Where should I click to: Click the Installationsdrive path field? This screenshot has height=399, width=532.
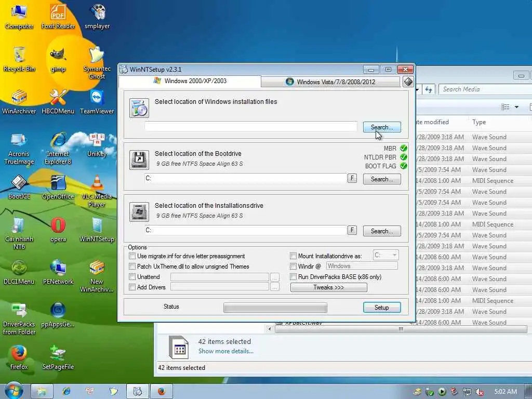(246, 230)
